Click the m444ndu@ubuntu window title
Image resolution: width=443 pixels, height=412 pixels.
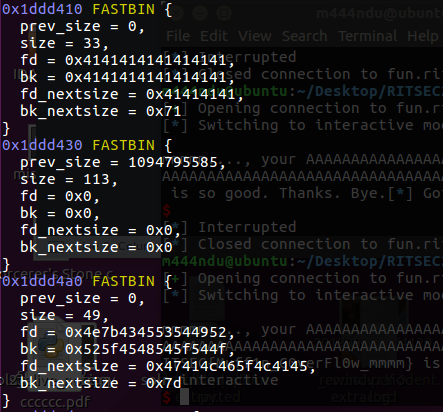379,13
